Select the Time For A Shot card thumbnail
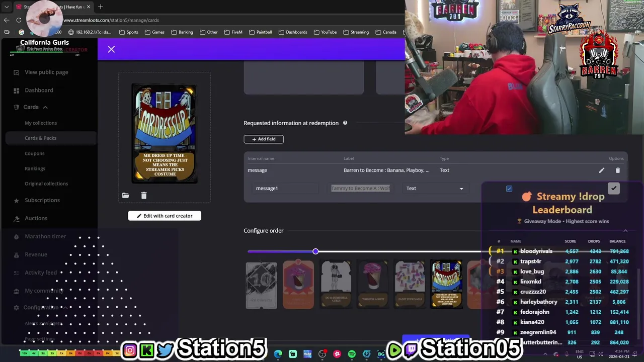Viewport: 644px width, 362px height. 373,284
